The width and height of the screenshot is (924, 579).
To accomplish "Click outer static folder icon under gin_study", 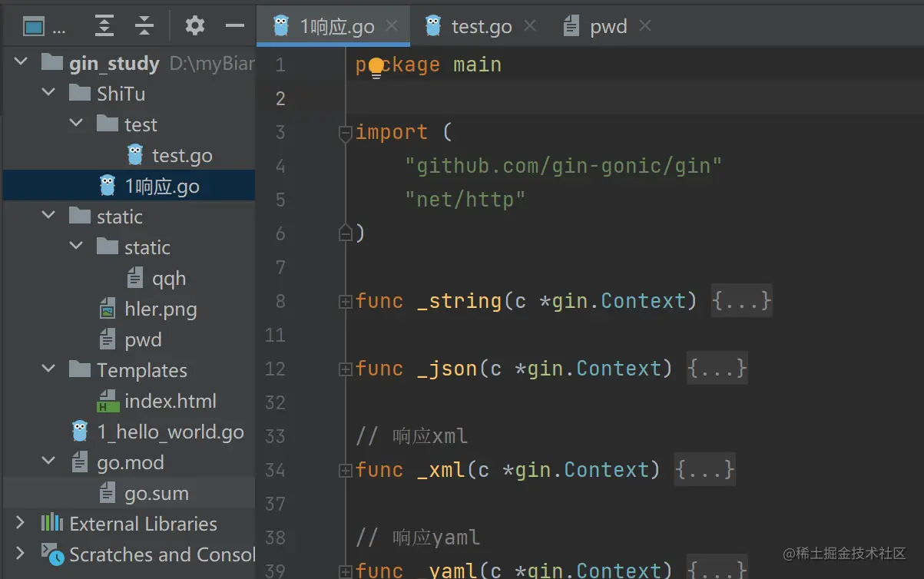I will coord(80,217).
